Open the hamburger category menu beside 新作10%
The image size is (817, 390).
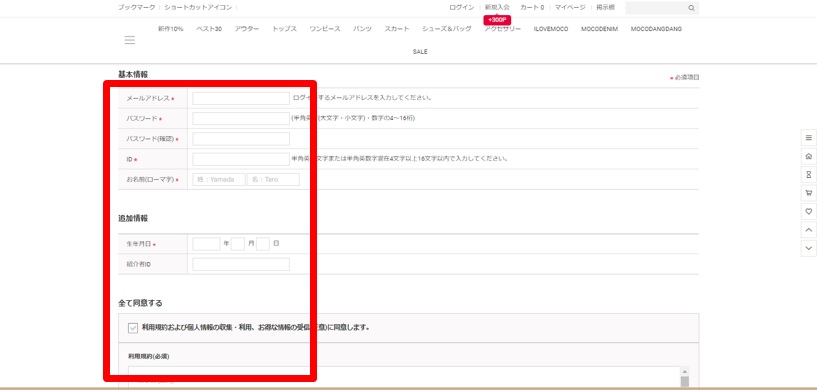click(x=130, y=40)
